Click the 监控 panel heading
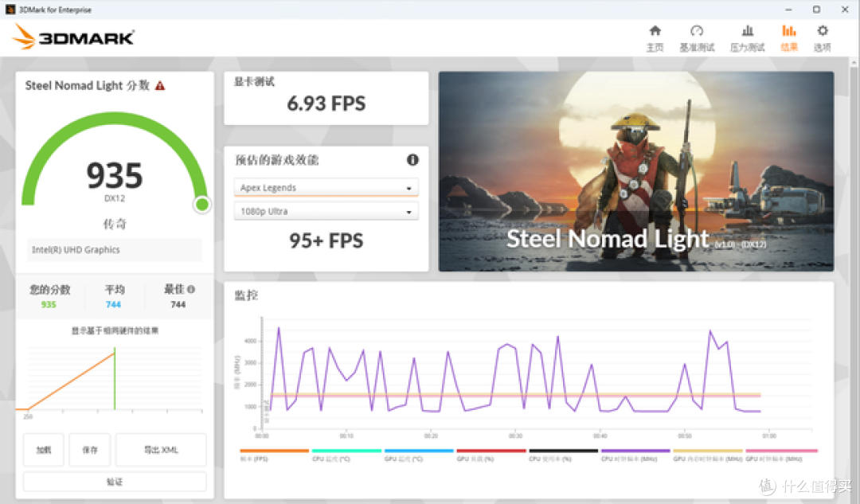 pyautogui.click(x=246, y=295)
